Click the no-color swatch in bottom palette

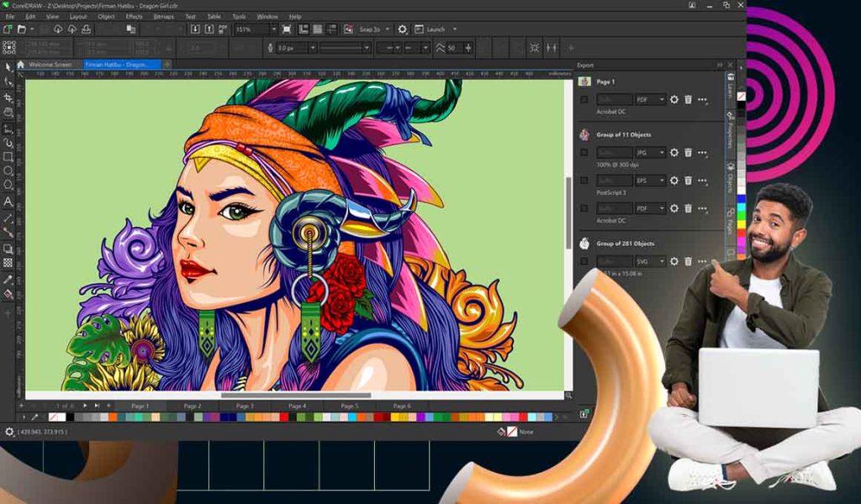click(53, 417)
